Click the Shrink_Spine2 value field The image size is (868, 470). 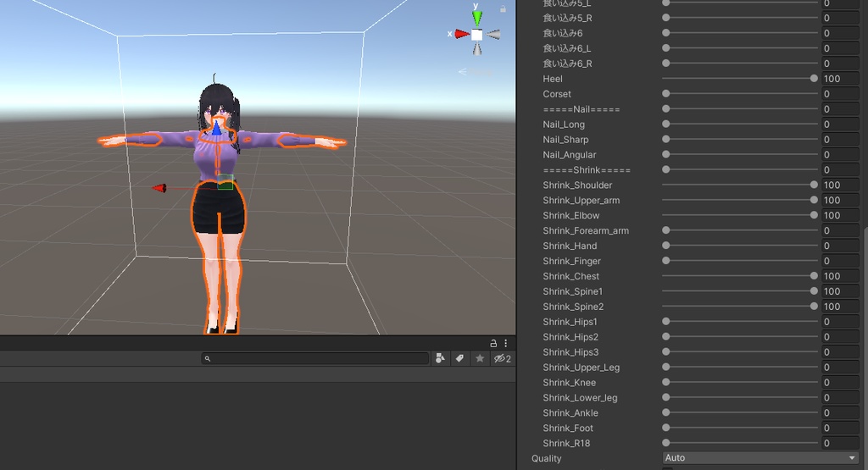(x=840, y=307)
